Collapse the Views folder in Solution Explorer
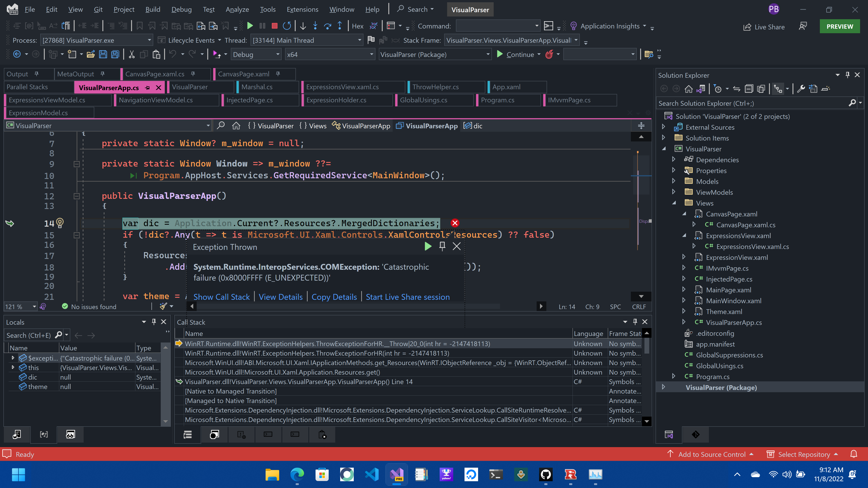Image resolution: width=868 pixels, height=488 pixels. 674,203
